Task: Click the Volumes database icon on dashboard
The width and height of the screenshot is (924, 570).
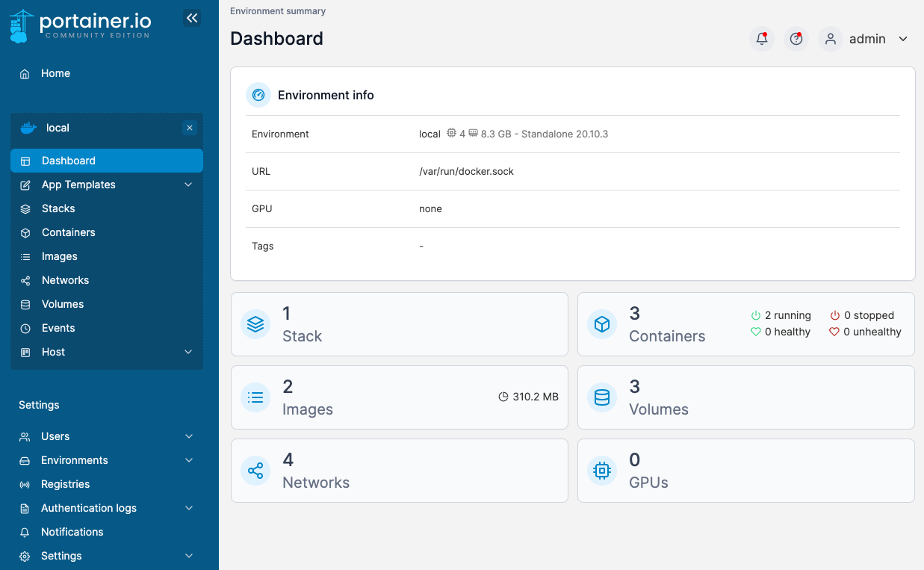Action: pyautogui.click(x=602, y=397)
